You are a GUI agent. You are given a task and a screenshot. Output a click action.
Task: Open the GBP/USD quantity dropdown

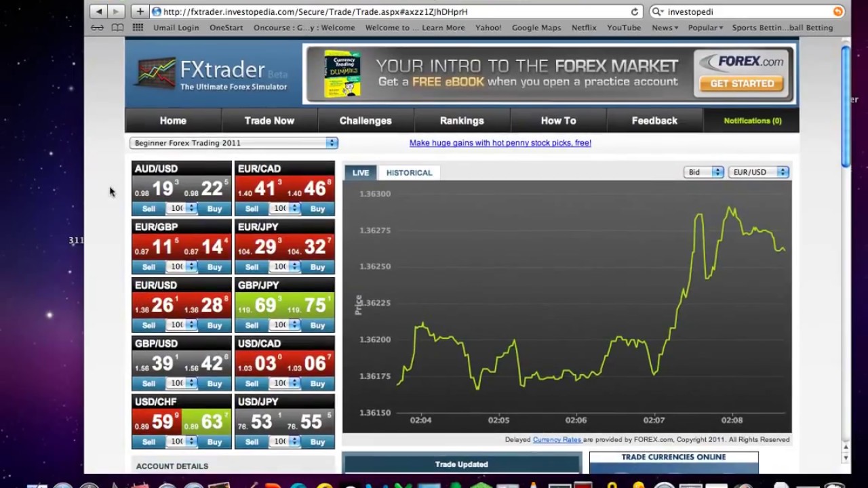(182, 383)
